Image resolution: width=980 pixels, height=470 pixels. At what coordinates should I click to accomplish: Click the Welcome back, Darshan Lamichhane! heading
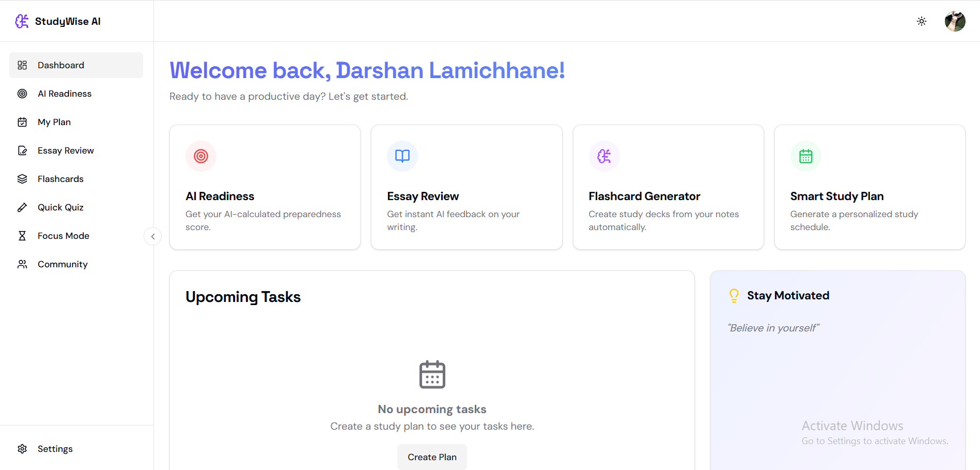click(x=367, y=70)
